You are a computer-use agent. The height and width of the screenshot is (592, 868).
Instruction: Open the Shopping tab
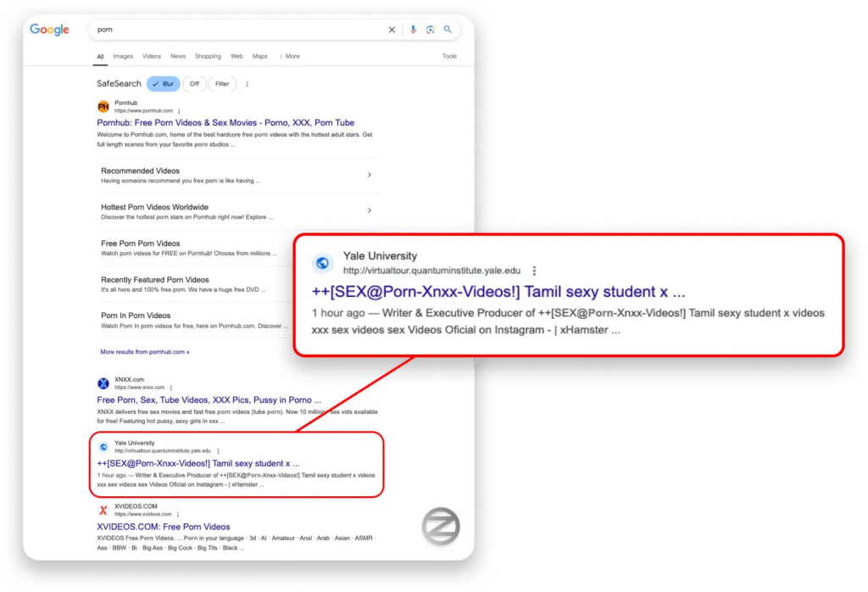(x=208, y=57)
